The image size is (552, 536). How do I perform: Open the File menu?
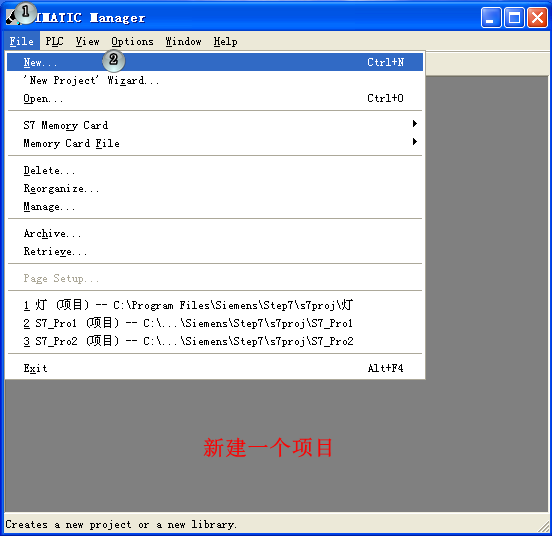pyautogui.click(x=22, y=41)
